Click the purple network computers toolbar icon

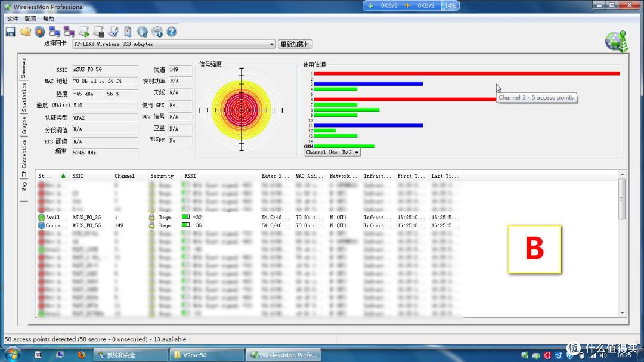[69, 32]
